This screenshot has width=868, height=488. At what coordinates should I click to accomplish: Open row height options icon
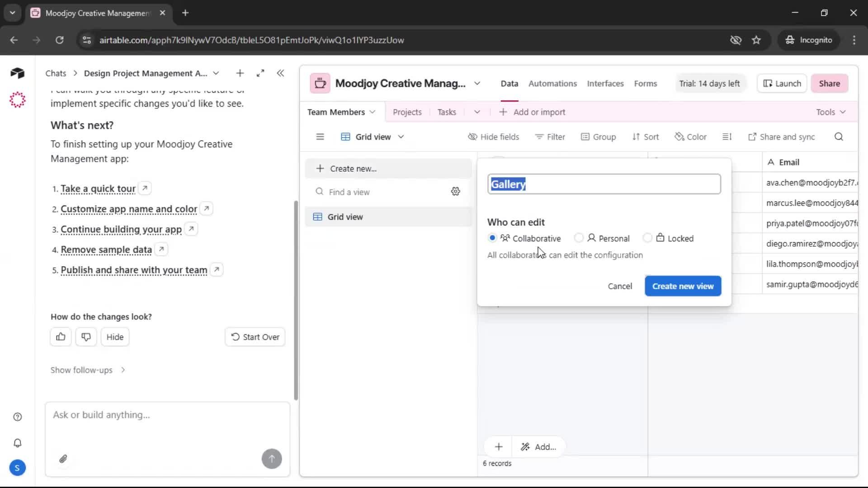727,136
